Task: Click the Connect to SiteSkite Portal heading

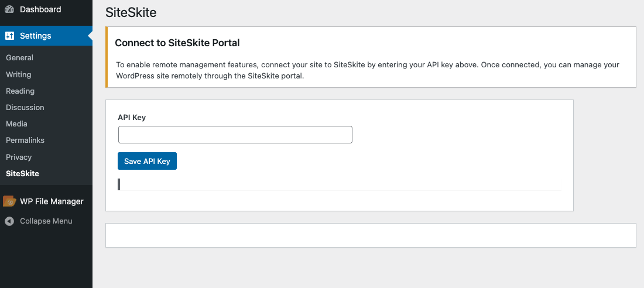Action: pyautogui.click(x=177, y=43)
